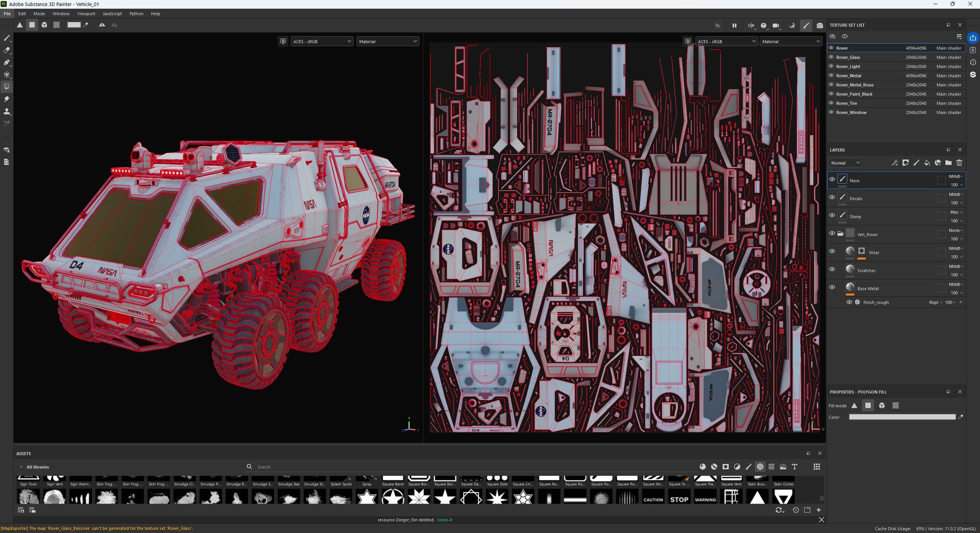Open the left viewport ACES - sRGB dropdown
Image resolution: width=980 pixels, height=533 pixels.
(322, 41)
